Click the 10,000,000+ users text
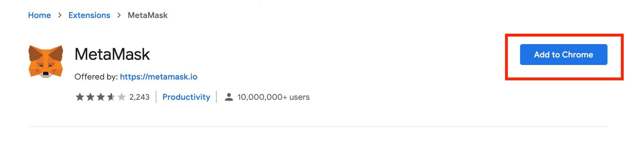Image resolution: width=644 pixels, height=141 pixels. 274,97
